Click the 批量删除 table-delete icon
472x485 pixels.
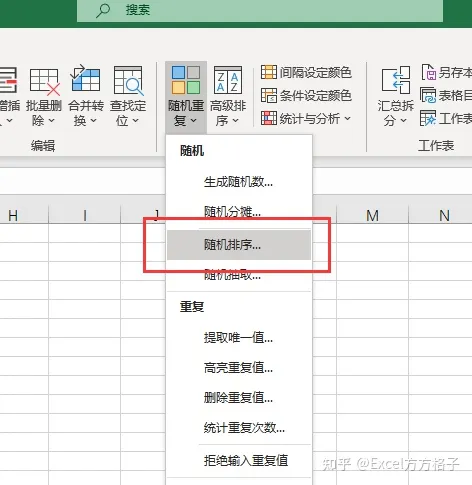(45, 82)
